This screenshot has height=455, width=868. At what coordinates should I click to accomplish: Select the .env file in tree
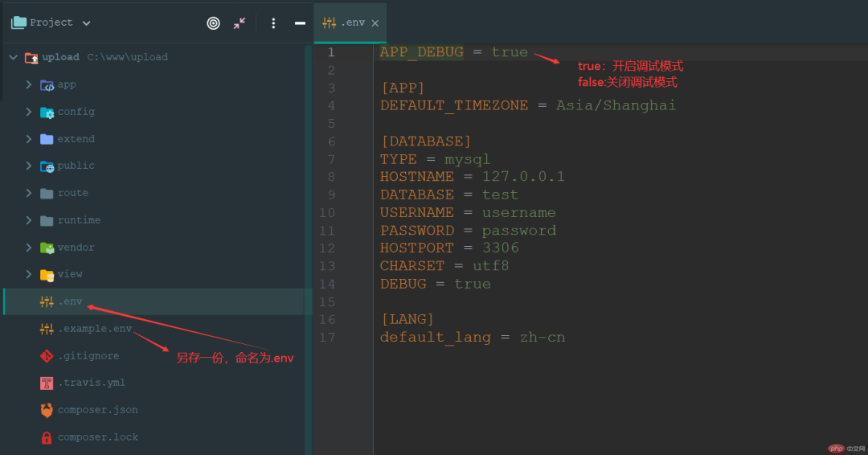(158, 301)
